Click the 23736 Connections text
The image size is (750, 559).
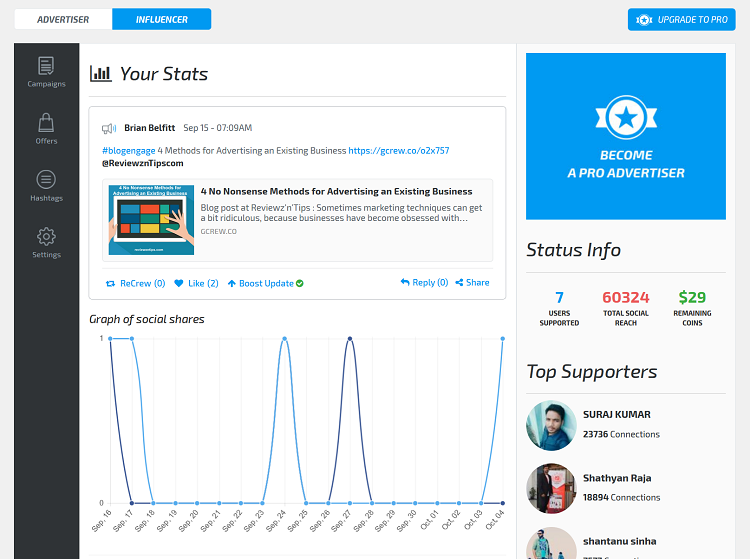[x=621, y=434]
